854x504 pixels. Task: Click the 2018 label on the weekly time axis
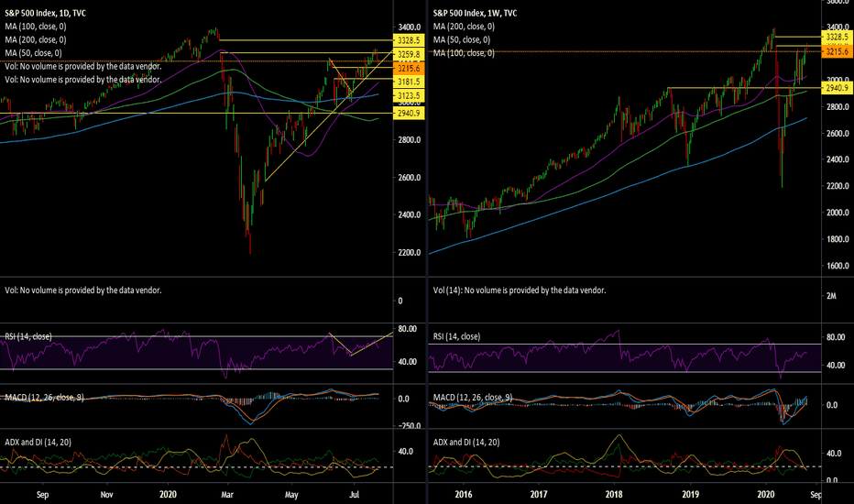click(614, 495)
